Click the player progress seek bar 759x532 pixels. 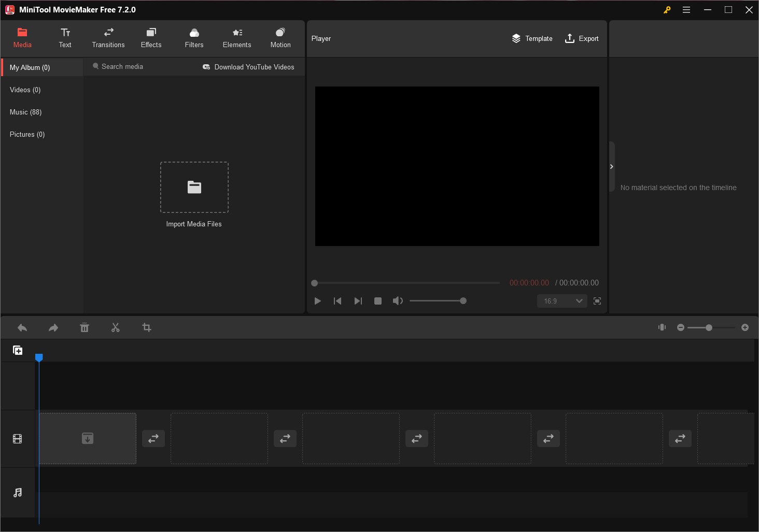[x=406, y=283]
